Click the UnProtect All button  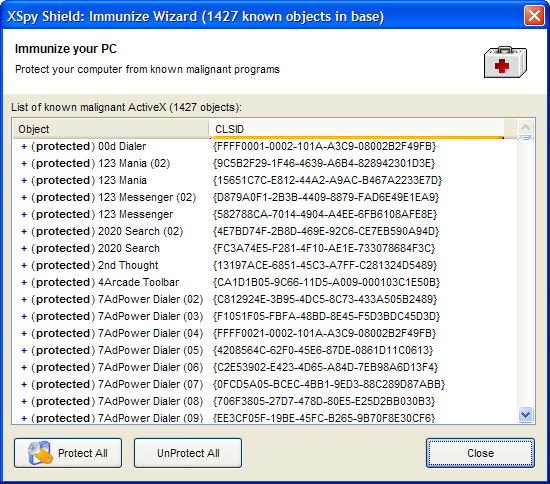pos(188,453)
